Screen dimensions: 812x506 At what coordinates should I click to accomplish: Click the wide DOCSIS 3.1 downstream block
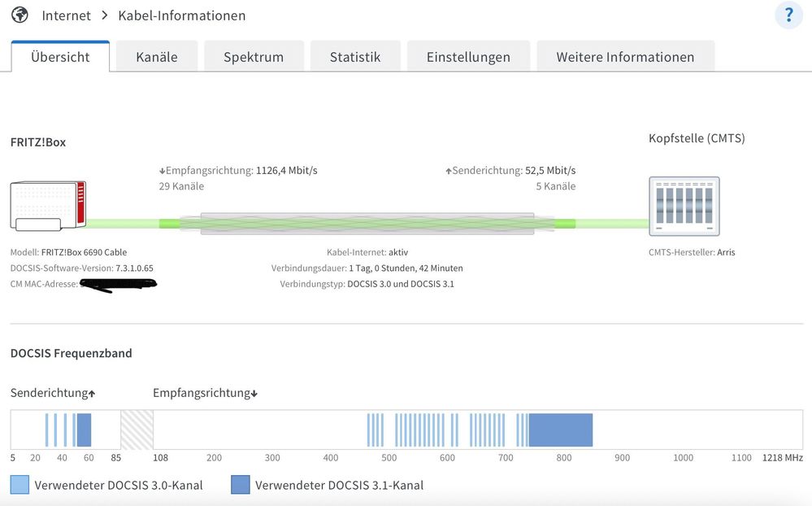pos(561,430)
